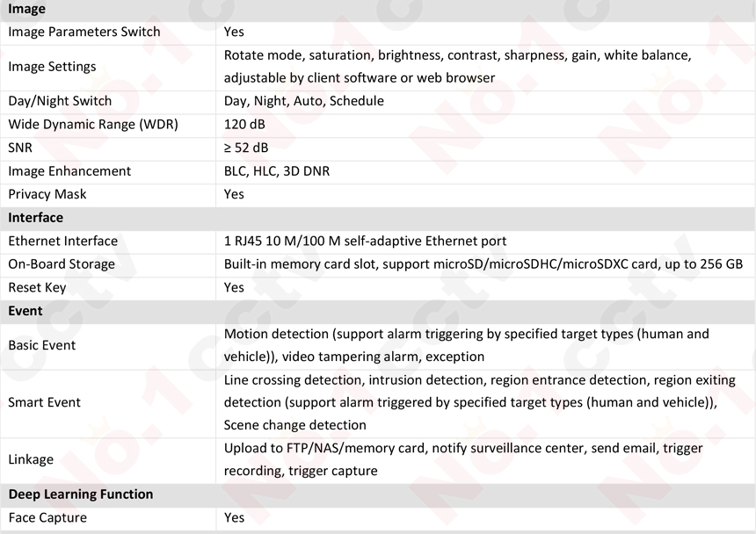Click the Event section header
Viewport: 756px width, 534px height.
click(x=25, y=310)
